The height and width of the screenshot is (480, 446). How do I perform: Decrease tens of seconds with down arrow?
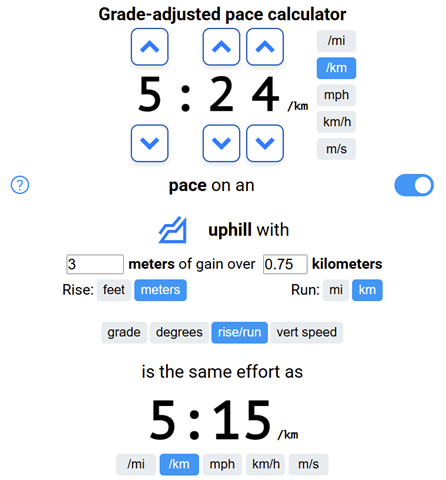[x=221, y=143]
